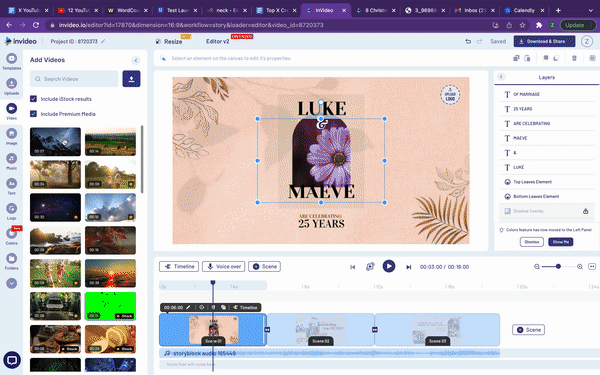This screenshot has height=375, width=600.
Task: Click the Redo arrow
Action: click(479, 41)
